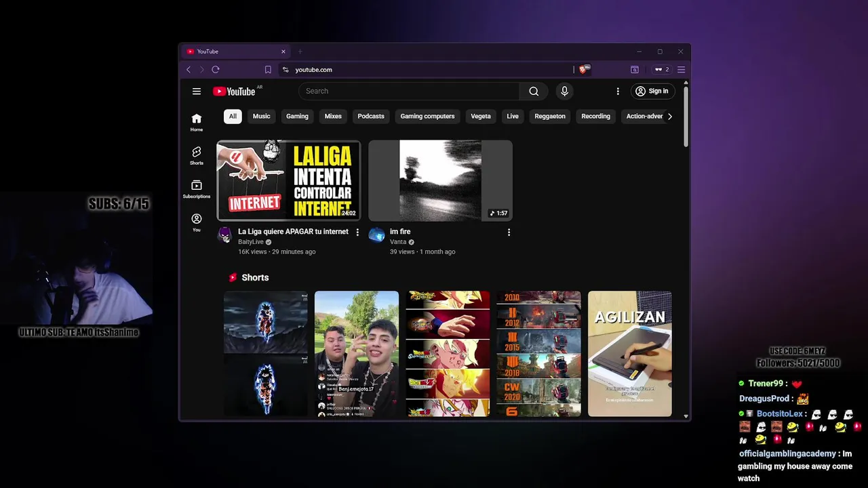Open Shorts in the sidebar

tap(197, 156)
